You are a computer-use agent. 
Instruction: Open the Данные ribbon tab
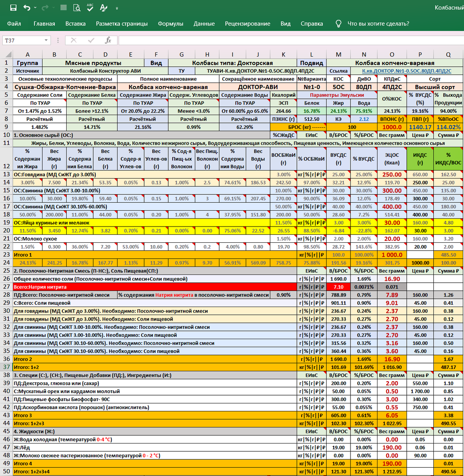tap(204, 24)
